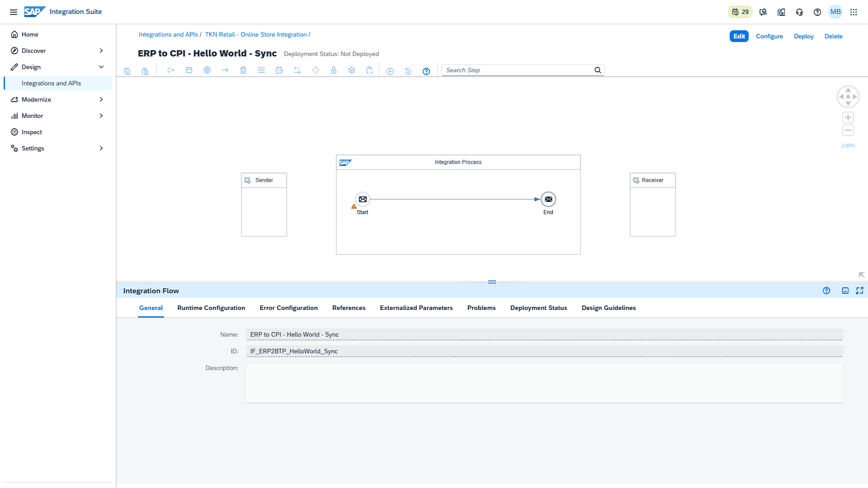
Task: Click the diamond Routing icon in toolbar
Action: (316, 70)
